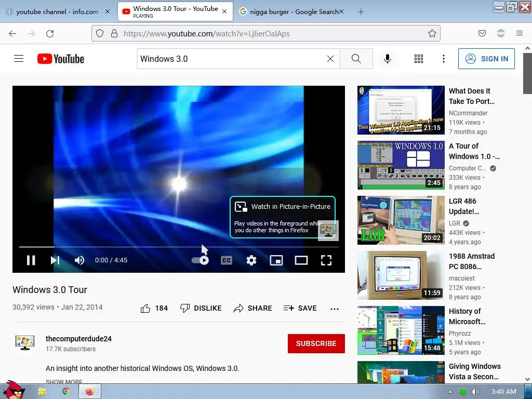Image resolution: width=532 pixels, height=399 pixels.
Task: Open more actions ellipsis below video
Action: pyautogui.click(x=335, y=309)
